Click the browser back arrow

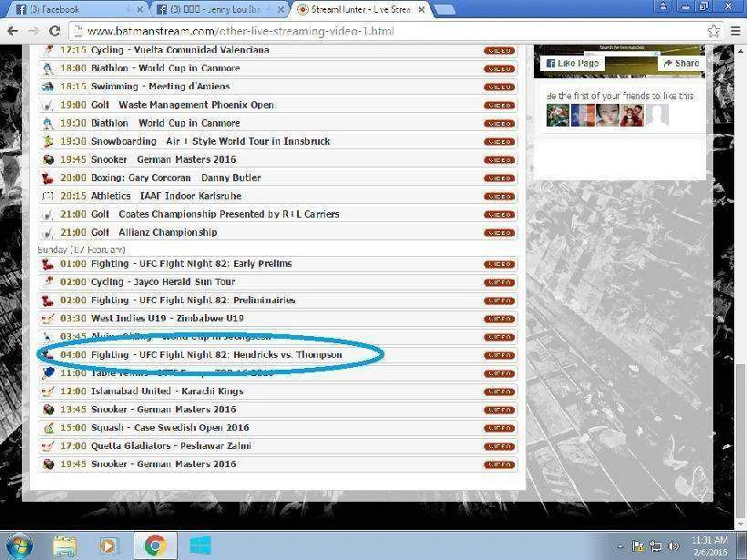pyautogui.click(x=13, y=31)
